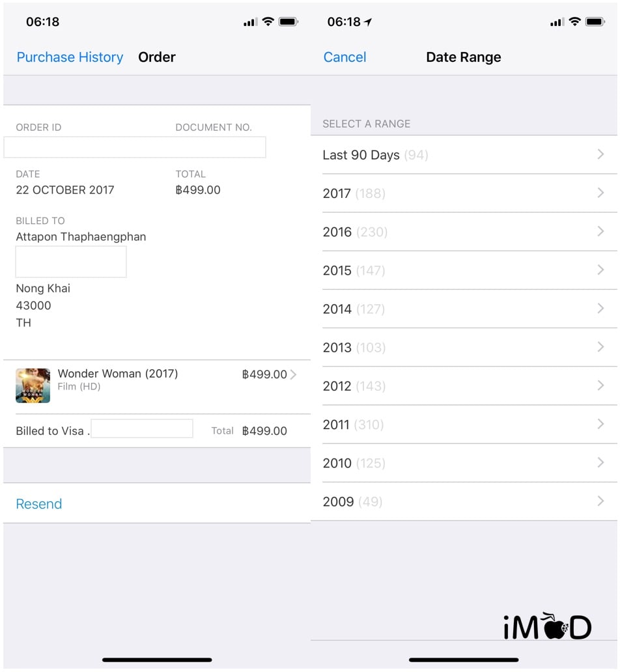The height and width of the screenshot is (672, 620).
Task: Click the Order ID input field
Action: click(135, 147)
